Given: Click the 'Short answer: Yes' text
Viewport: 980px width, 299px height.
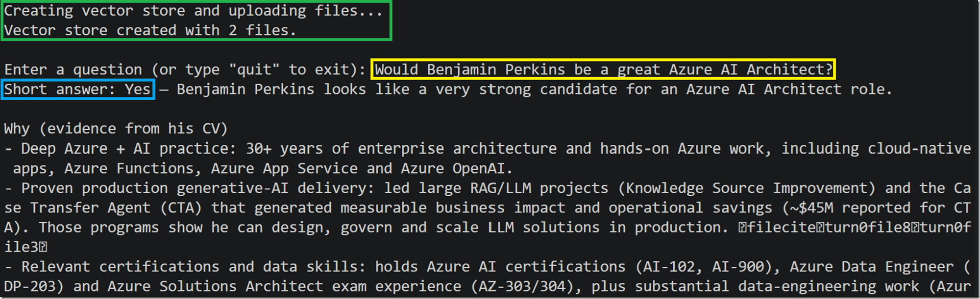Looking at the screenshot, I should (77, 90).
